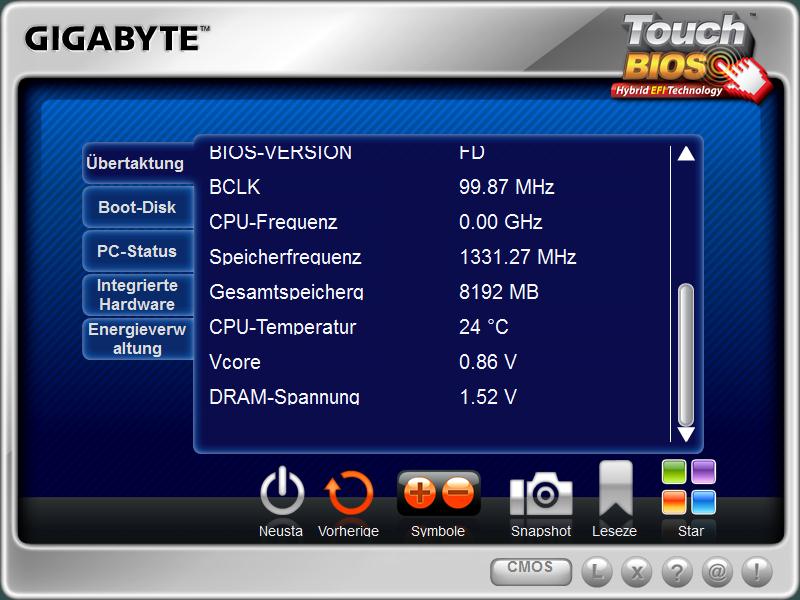This screenshot has height=600, width=800.
Task: Click the Gesamtspeicherg value 8192 MB
Action: click(498, 292)
